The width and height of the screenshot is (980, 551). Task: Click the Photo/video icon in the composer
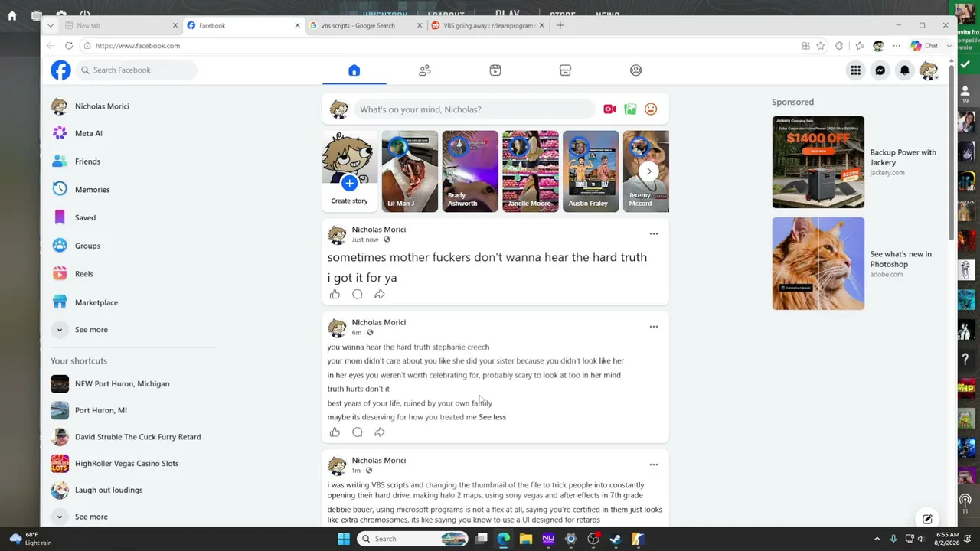(630, 109)
